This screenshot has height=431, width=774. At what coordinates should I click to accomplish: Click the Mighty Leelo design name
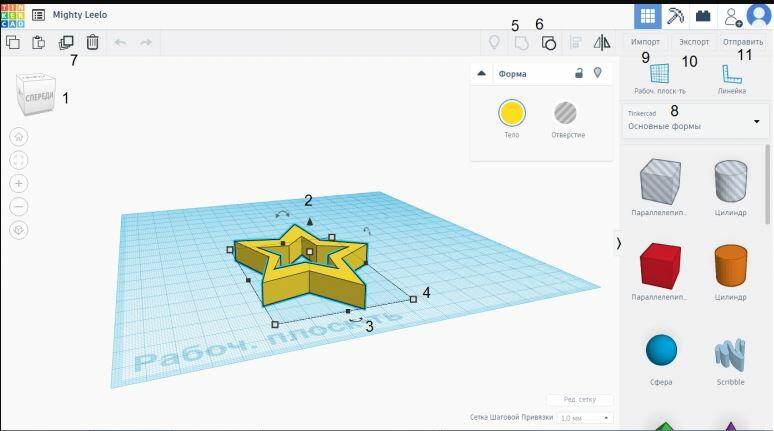pyautogui.click(x=80, y=15)
